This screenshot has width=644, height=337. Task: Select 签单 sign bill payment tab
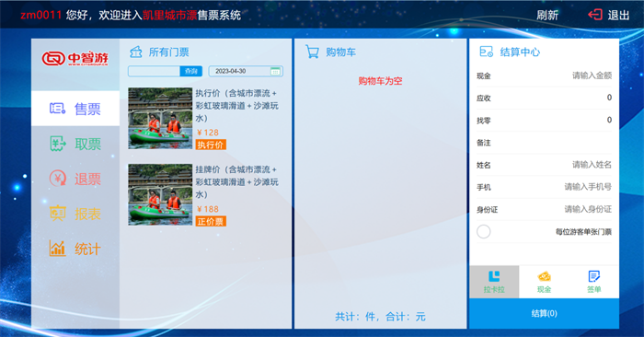point(594,282)
